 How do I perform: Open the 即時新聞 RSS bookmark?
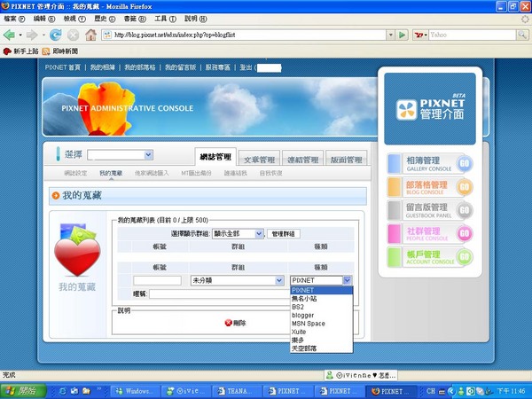click(60, 51)
